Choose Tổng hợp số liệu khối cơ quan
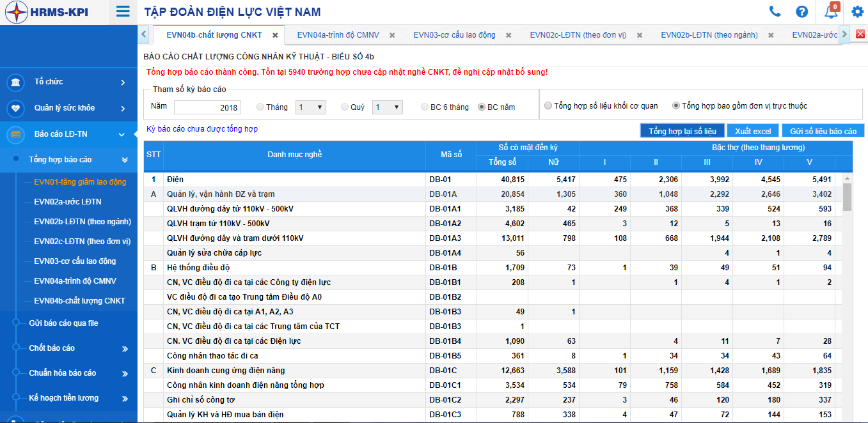The width and height of the screenshot is (868, 423). pyautogui.click(x=548, y=106)
